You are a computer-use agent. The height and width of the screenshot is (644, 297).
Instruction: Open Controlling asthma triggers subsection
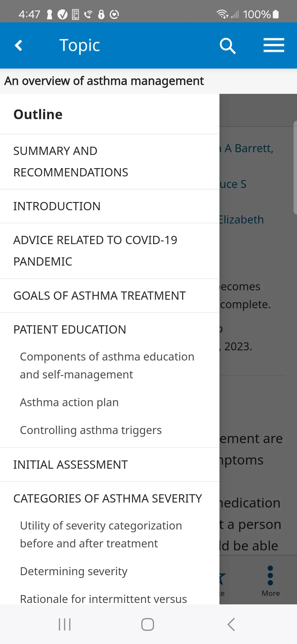click(91, 430)
